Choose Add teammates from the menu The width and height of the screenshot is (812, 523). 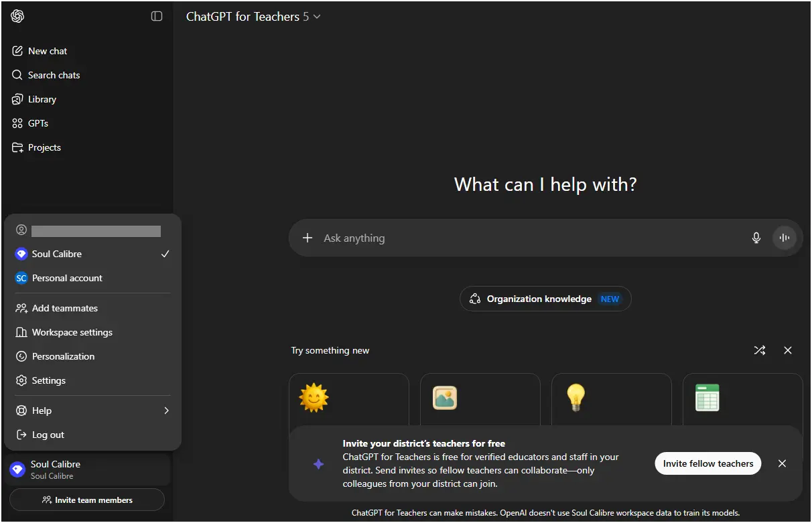(92, 308)
